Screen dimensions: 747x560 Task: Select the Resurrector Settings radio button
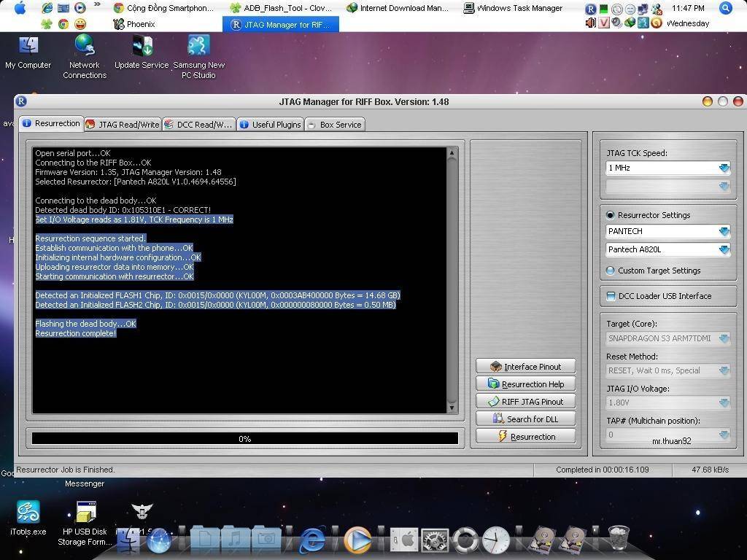click(x=611, y=215)
